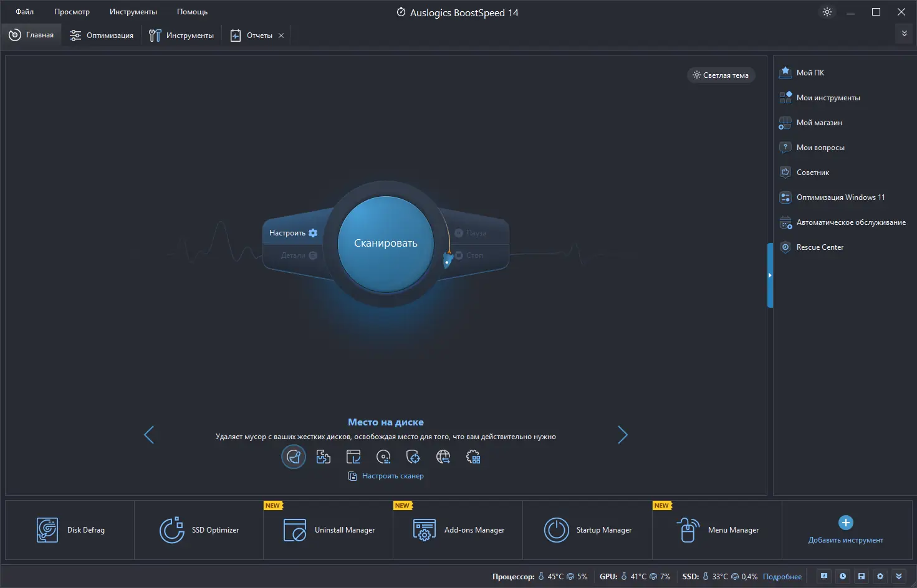The height and width of the screenshot is (588, 917).
Task: Go to previous scan category arrow
Action: click(x=149, y=435)
